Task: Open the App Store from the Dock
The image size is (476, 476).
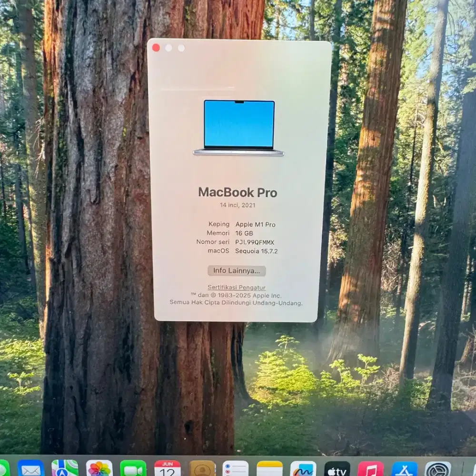Action: click(405, 468)
